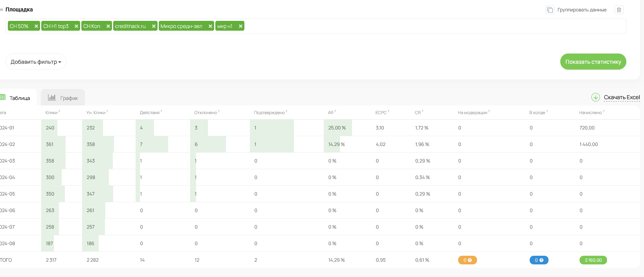Screen dimensions: 644x277
Task: Switch to the График tab
Action: click(63, 98)
